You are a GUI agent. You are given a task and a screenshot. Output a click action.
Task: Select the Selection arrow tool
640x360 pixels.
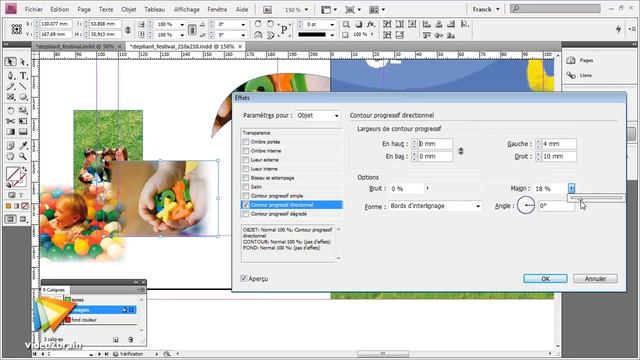[10, 62]
